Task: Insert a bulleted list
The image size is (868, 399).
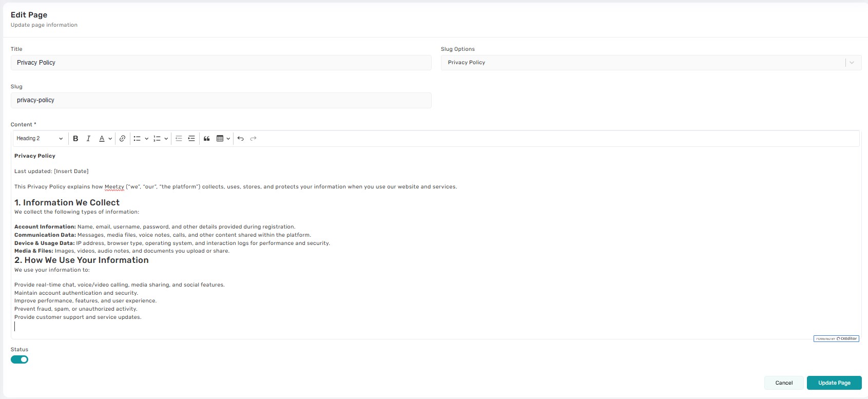Action: [137, 139]
